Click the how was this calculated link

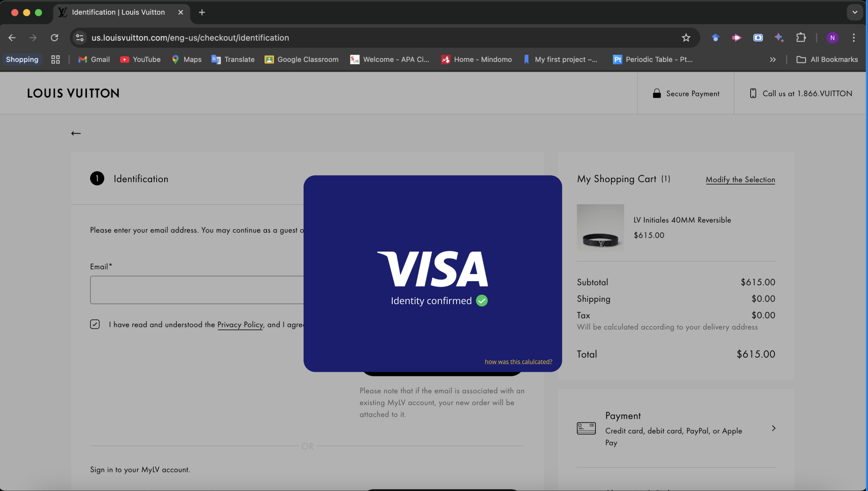(518, 361)
